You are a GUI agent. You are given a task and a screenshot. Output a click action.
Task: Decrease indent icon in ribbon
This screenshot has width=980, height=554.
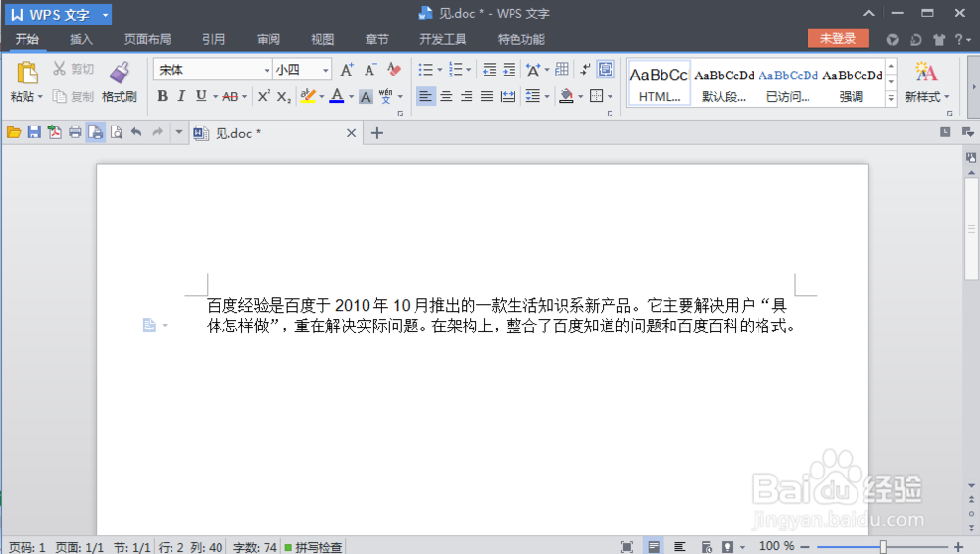pyautogui.click(x=490, y=69)
